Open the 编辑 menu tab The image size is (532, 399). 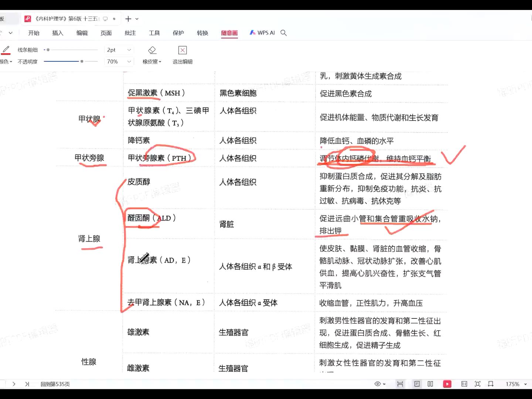coord(82,33)
